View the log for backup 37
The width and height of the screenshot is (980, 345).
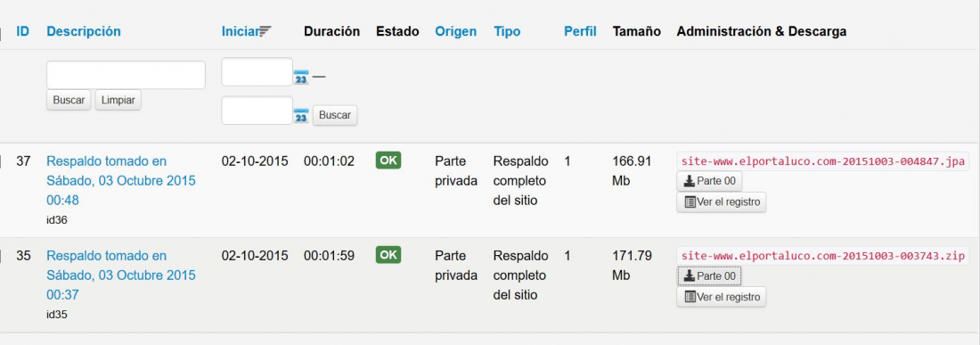pos(722,201)
